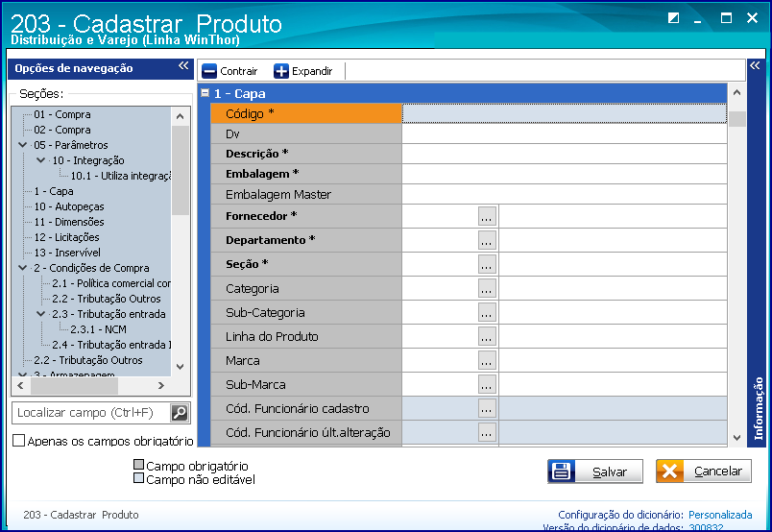Collapse the Opções de navegação panel
This screenshot has width=772, height=532.
point(183,65)
